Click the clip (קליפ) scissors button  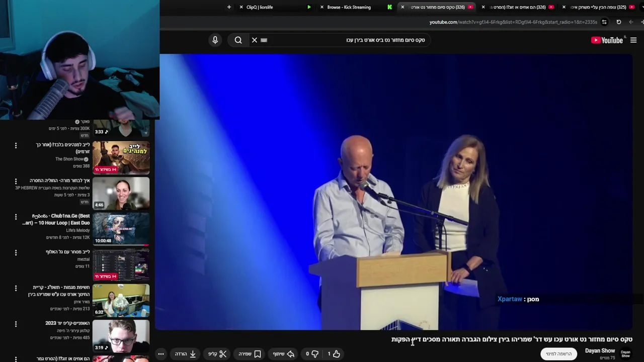click(218, 354)
